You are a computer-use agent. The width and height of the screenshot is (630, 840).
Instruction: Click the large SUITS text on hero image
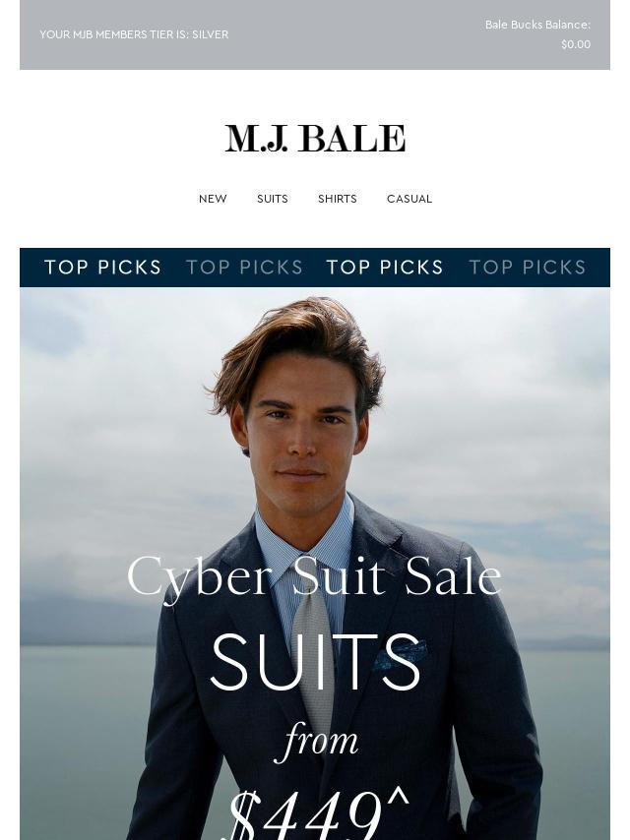315,662
